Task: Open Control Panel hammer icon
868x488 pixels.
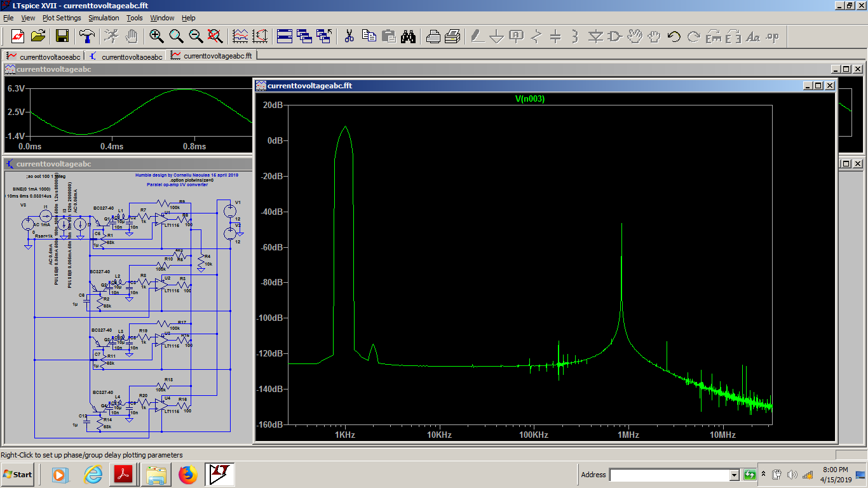Action: [86, 36]
